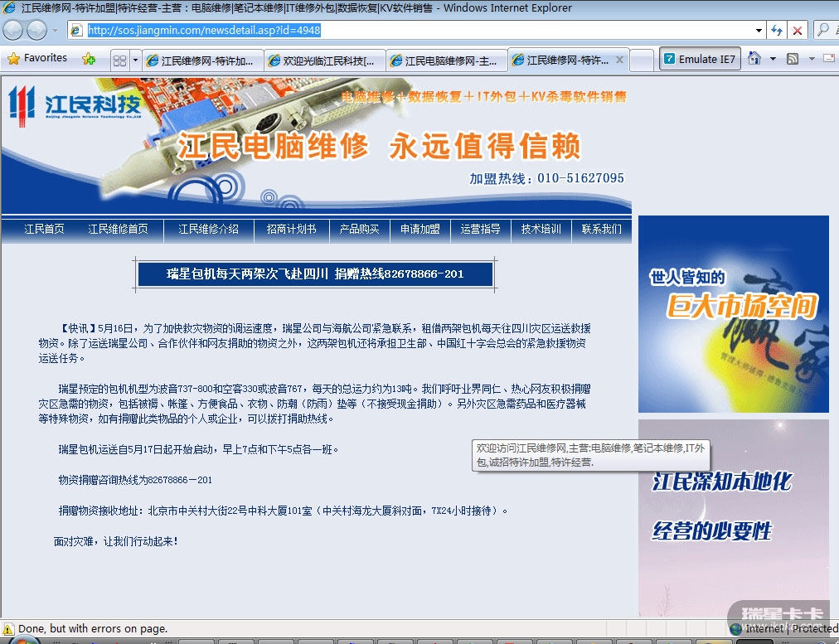Expand the tab list dropdown arrow

(135, 61)
